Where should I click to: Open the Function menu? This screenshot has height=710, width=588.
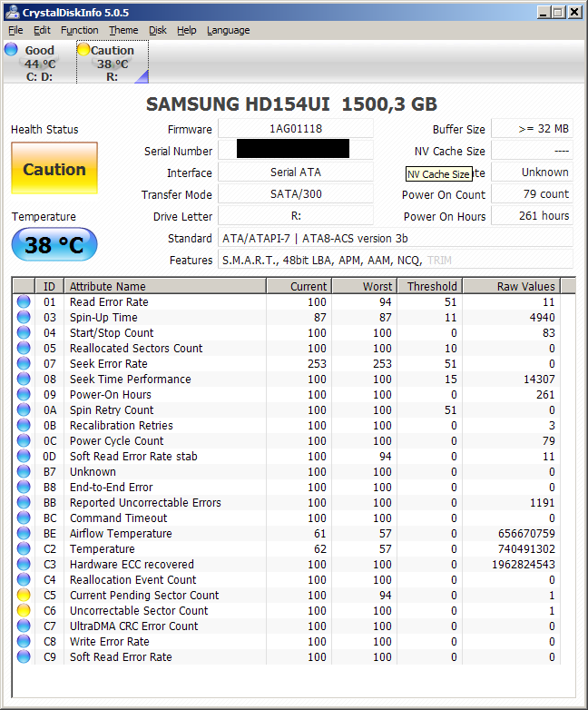tap(80, 30)
